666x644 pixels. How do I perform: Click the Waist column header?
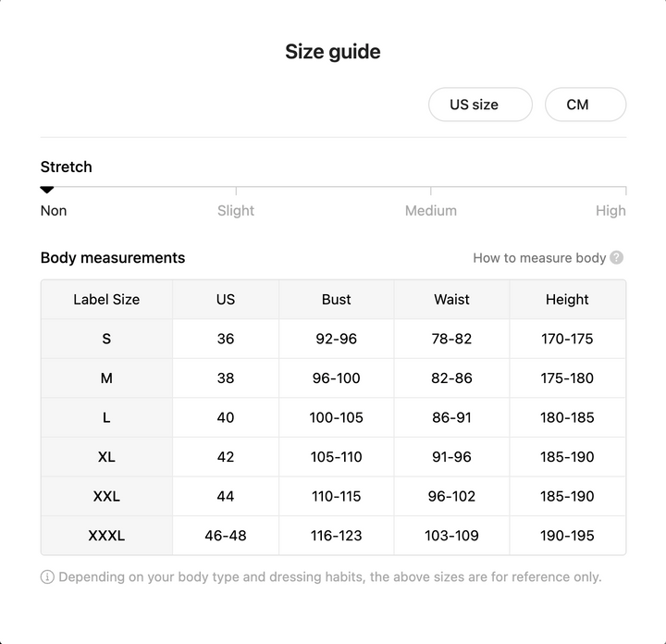pos(451,300)
